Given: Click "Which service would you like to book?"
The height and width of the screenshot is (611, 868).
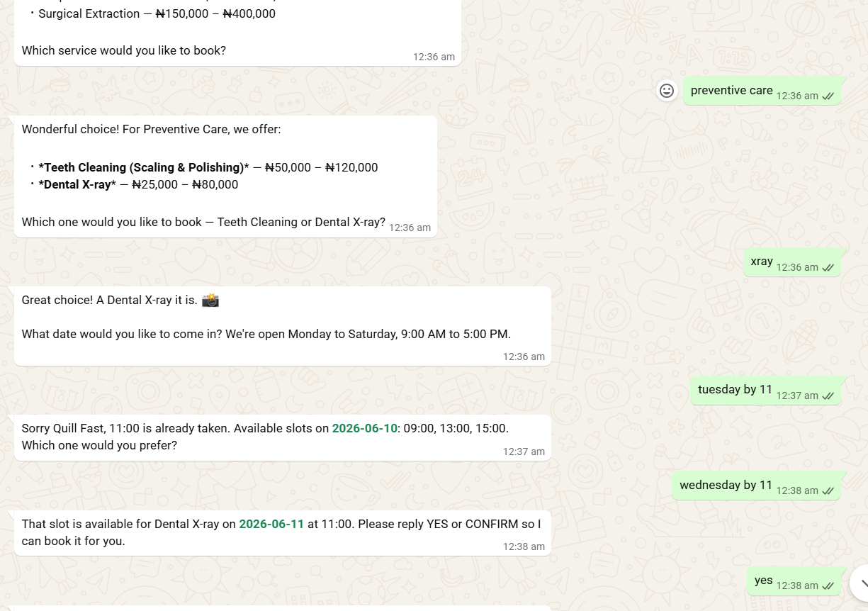Looking at the screenshot, I should click(x=124, y=51).
